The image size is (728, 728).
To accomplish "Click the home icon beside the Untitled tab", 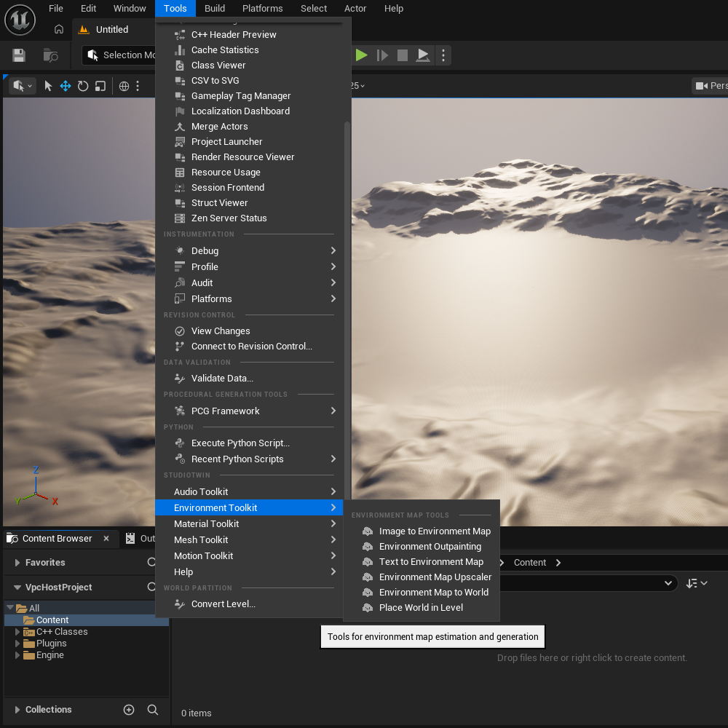I will [x=59, y=29].
